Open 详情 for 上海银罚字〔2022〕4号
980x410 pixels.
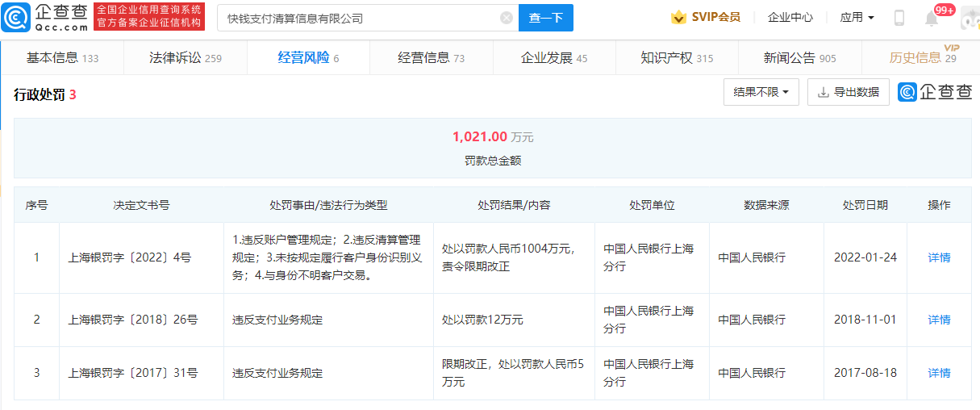tap(939, 257)
